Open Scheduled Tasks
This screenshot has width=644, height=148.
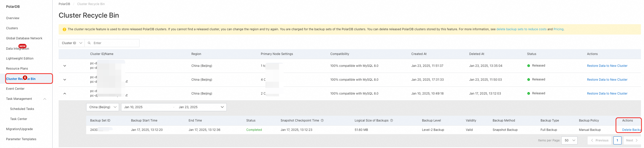(22, 109)
